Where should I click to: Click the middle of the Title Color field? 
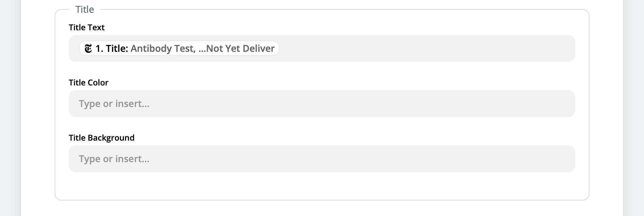322,104
